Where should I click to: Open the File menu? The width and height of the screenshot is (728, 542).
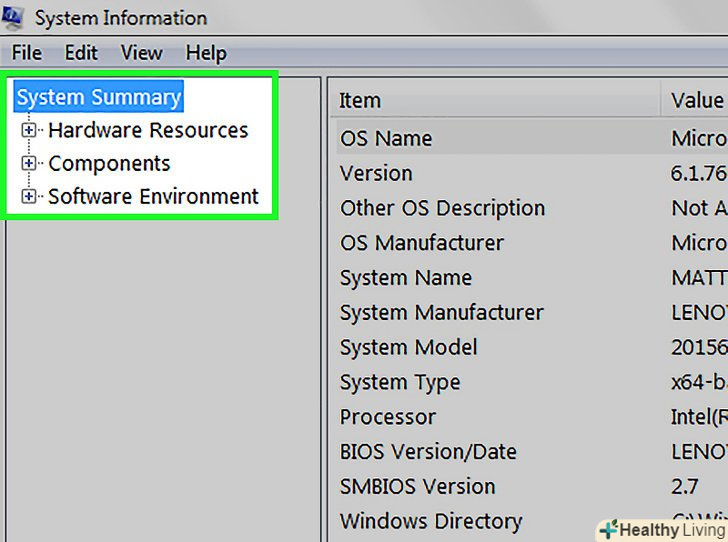(26, 53)
